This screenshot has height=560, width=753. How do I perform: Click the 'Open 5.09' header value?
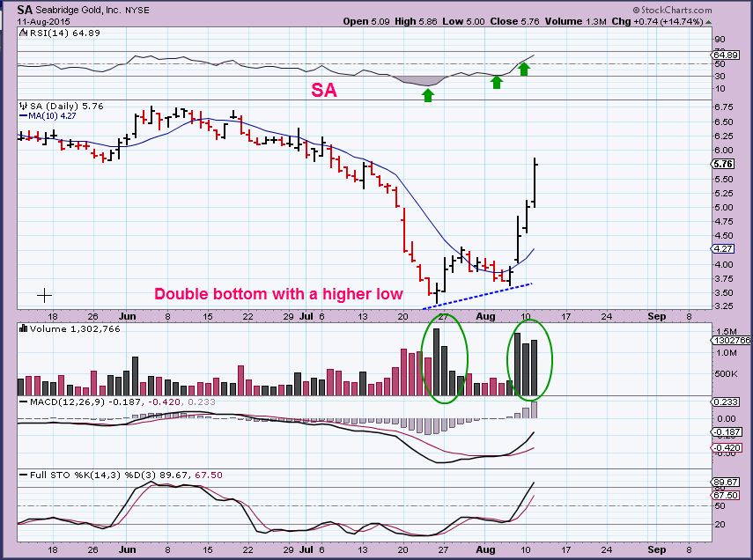[366, 22]
